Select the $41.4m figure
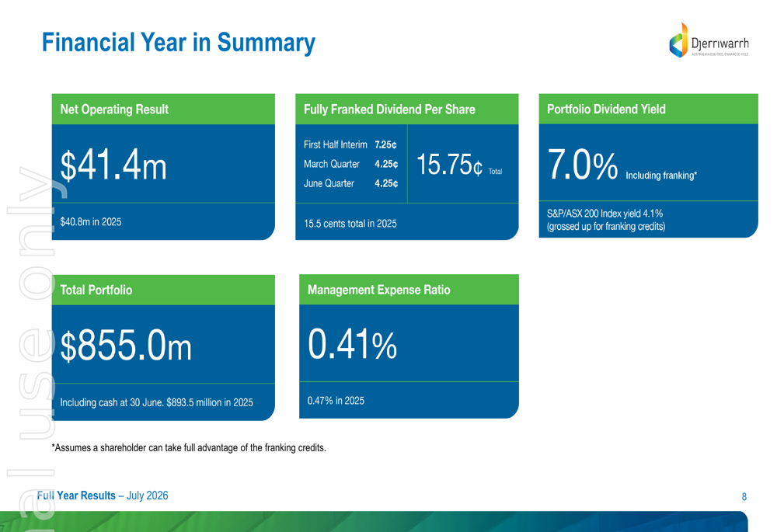Screen dimensions: 777x532 (113, 166)
